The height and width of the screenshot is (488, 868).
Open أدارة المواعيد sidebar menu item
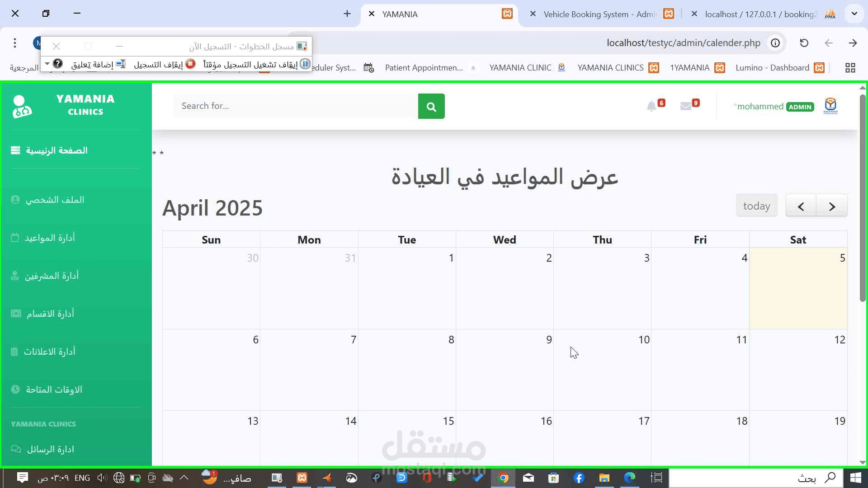click(50, 238)
